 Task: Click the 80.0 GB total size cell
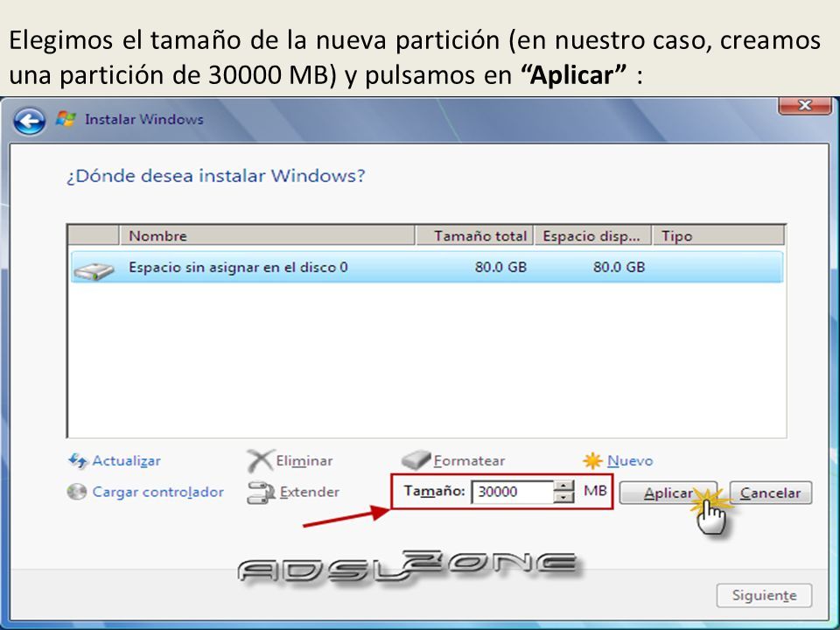tap(500, 267)
